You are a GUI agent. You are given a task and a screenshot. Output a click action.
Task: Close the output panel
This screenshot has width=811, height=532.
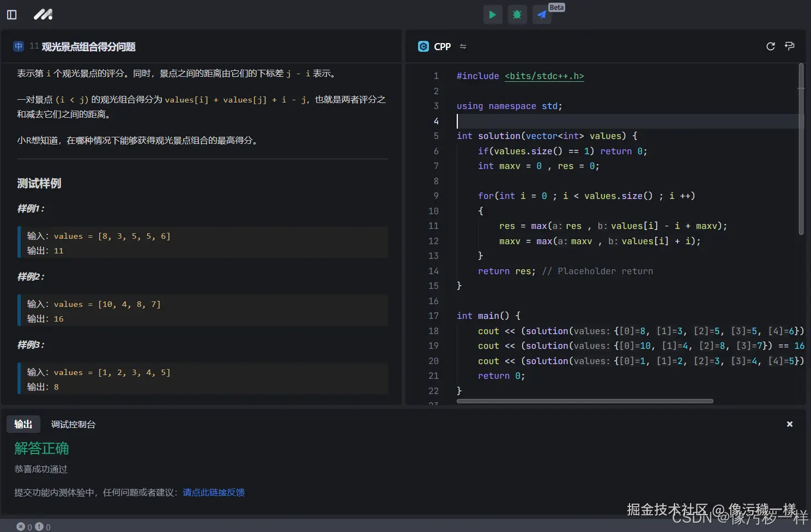pos(790,424)
